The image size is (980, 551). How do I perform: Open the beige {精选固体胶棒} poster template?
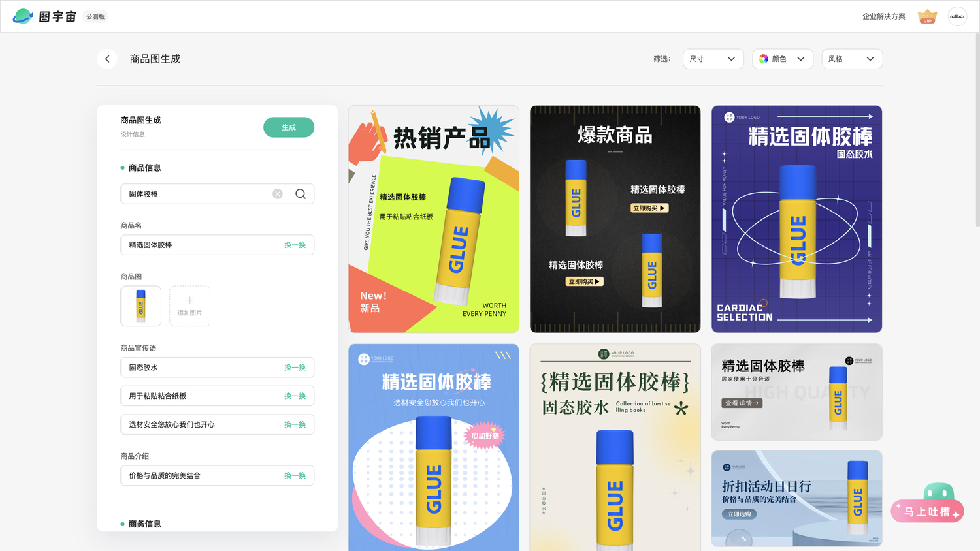615,447
